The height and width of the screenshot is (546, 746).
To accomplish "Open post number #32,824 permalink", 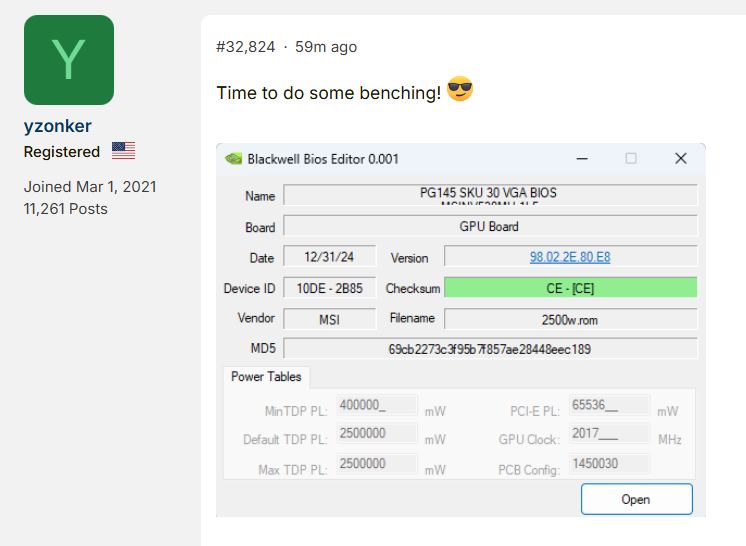I will (x=245, y=47).
